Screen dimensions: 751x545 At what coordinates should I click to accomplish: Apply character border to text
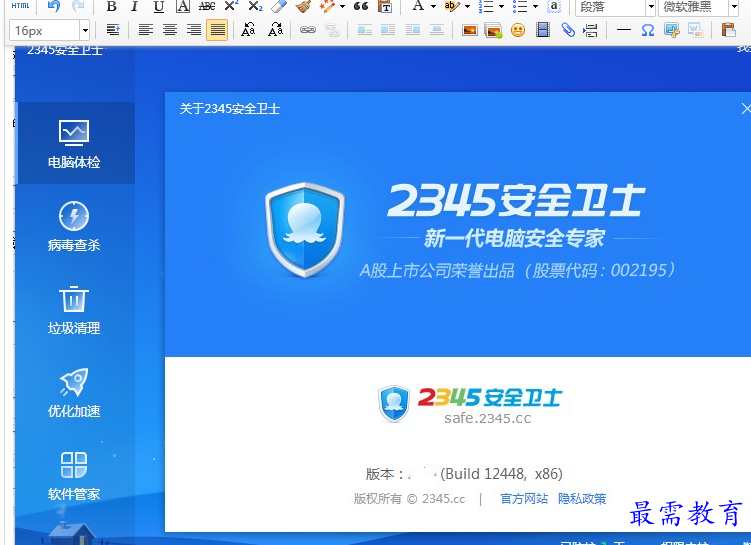pos(182,6)
